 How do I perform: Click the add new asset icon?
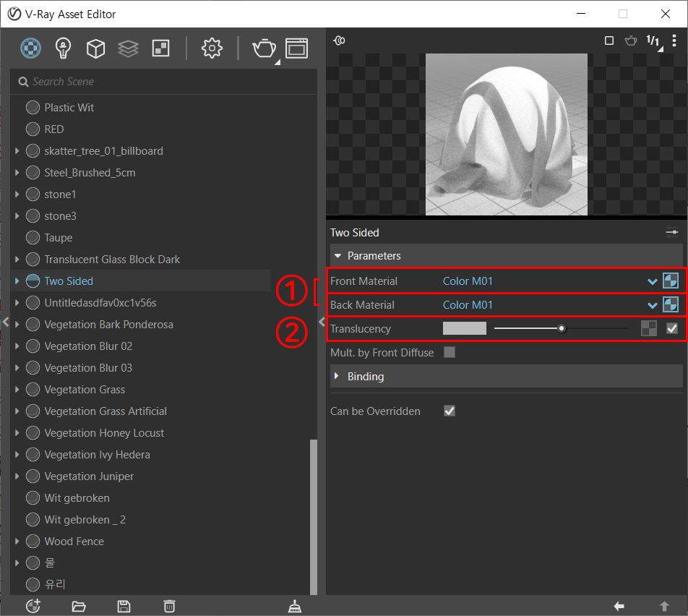click(33, 606)
